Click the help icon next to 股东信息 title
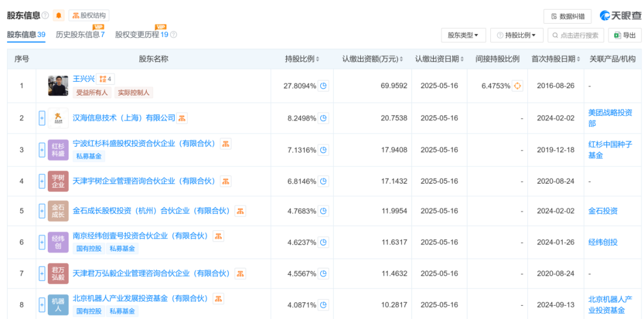 coord(45,16)
